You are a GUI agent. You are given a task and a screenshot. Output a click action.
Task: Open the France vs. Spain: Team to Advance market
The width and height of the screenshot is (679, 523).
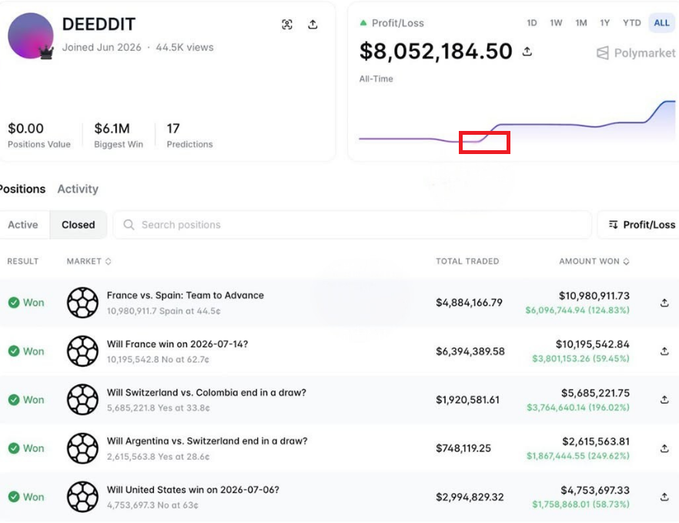coord(185,295)
